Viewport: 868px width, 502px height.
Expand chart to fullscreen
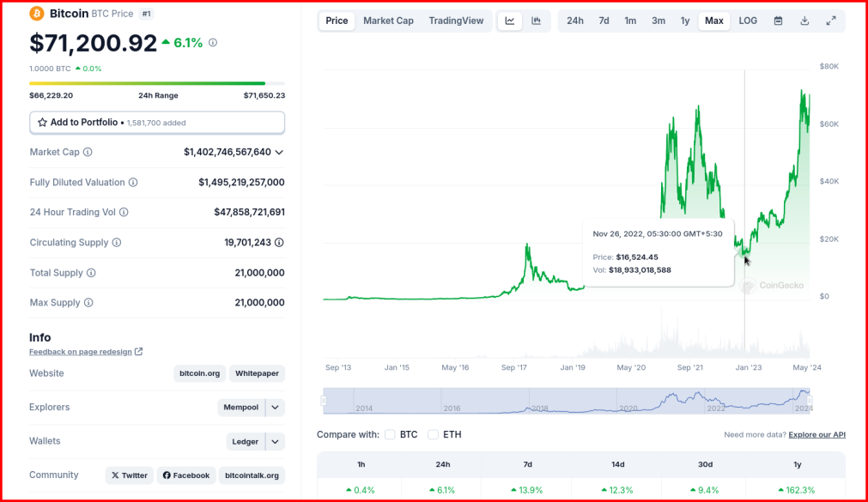coord(831,21)
